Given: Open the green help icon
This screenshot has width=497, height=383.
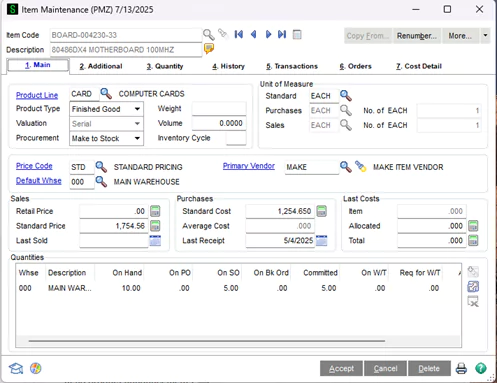Looking at the screenshot, I should (481, 368).
